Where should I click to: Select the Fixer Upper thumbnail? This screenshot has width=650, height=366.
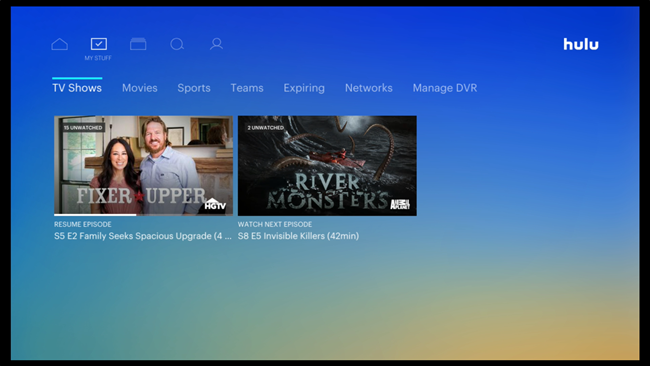pyautogui.click(x=143, y=165)
